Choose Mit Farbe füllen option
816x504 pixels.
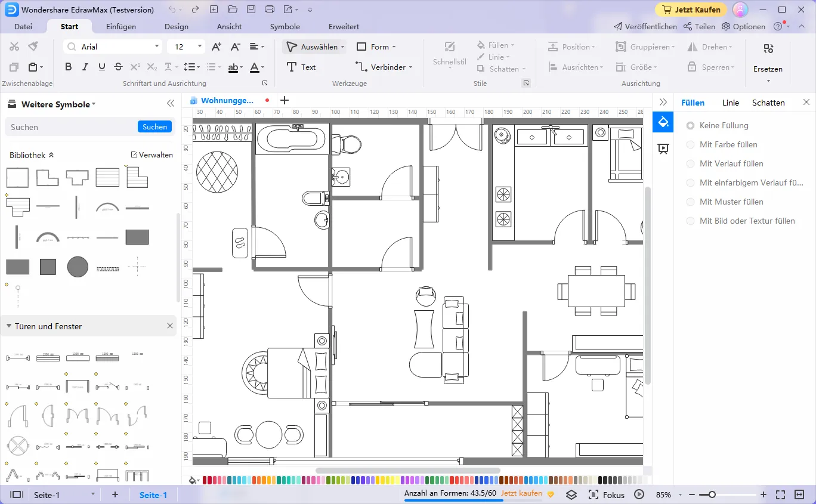pyautogui.click(x=690, y=144)
